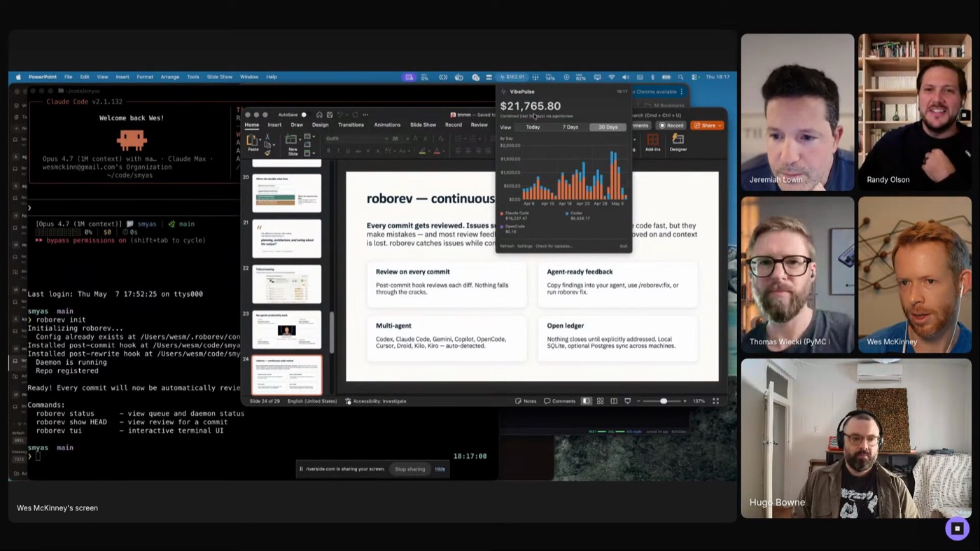Click the slide panel vertical scrollbar

(x=331, y=332)
